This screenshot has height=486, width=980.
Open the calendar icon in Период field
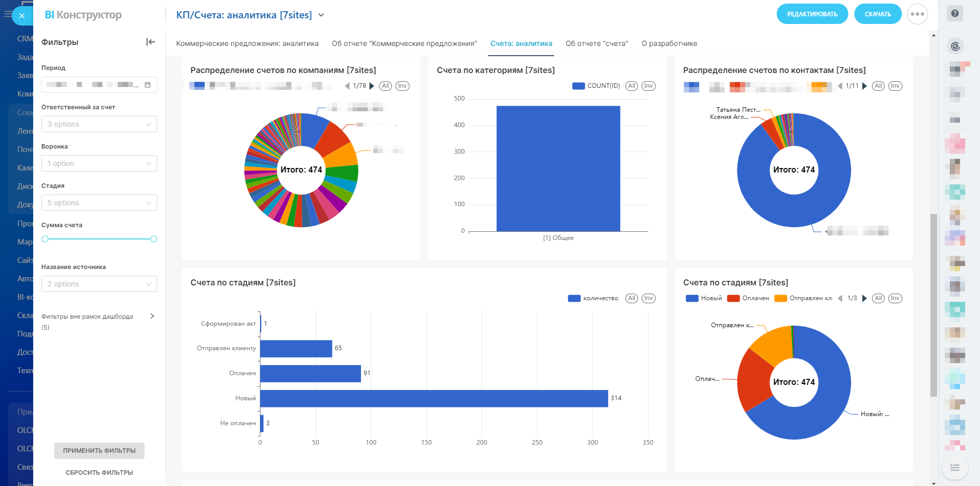coord(148,85)
